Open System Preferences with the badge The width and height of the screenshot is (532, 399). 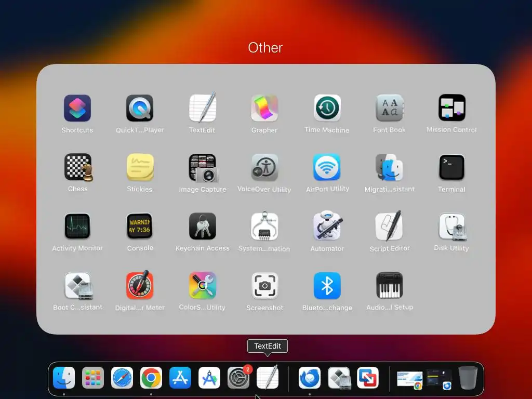click(x=238, y=378)
